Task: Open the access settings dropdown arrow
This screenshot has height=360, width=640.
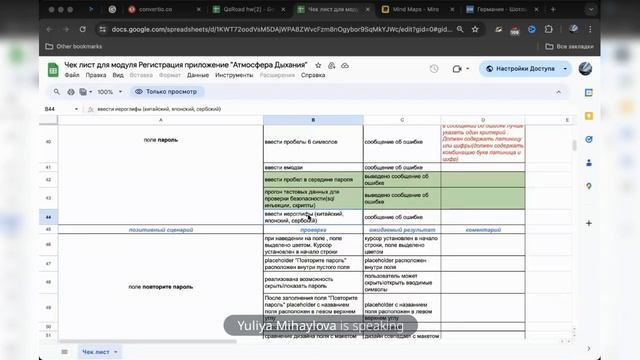Action: [565, 69]
